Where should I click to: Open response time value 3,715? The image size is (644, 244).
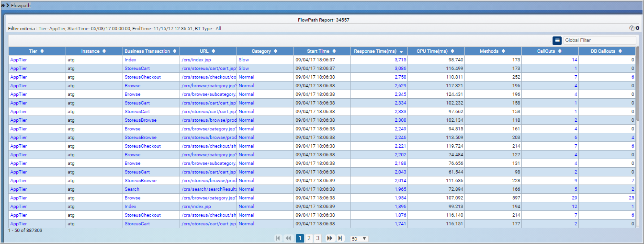coord(400,60)
